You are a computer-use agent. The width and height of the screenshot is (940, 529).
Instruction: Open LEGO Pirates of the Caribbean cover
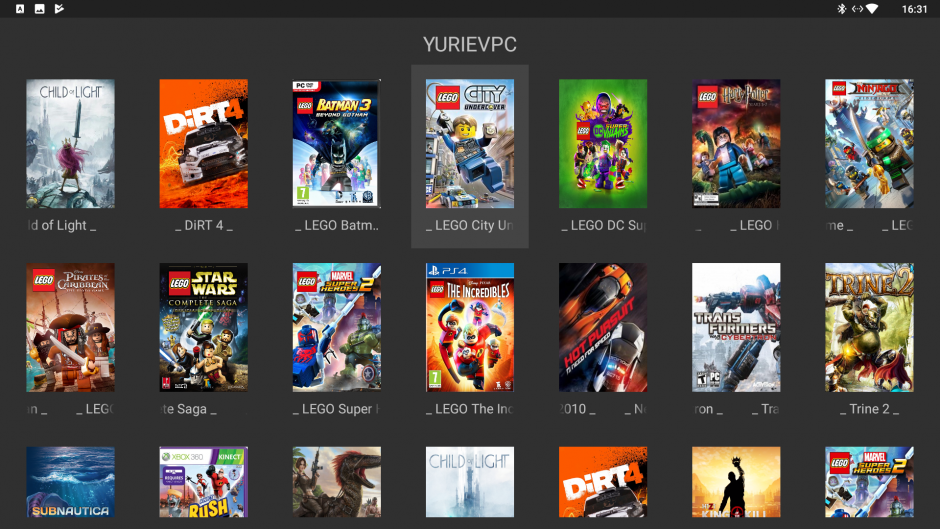70,327
